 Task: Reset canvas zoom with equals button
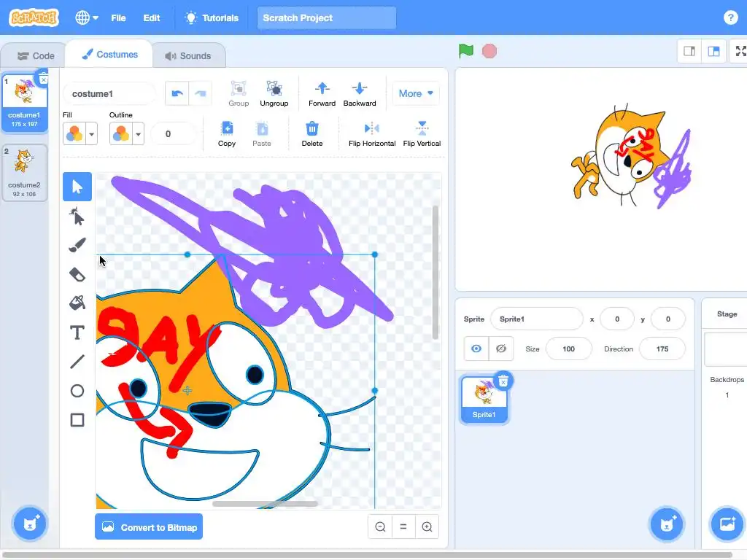403,526
